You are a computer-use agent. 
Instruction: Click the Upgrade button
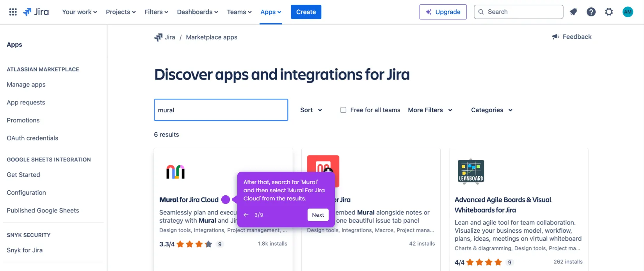point(443,12)
